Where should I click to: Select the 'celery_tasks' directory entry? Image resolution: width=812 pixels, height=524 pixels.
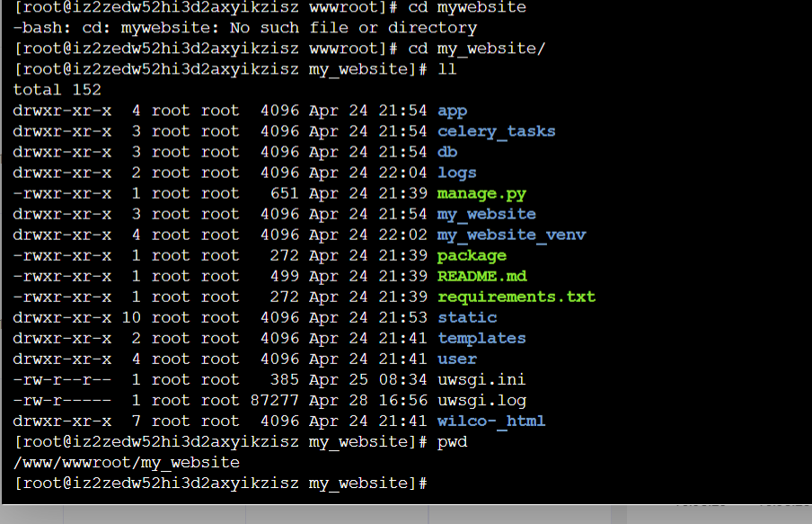tap(496, 131)
